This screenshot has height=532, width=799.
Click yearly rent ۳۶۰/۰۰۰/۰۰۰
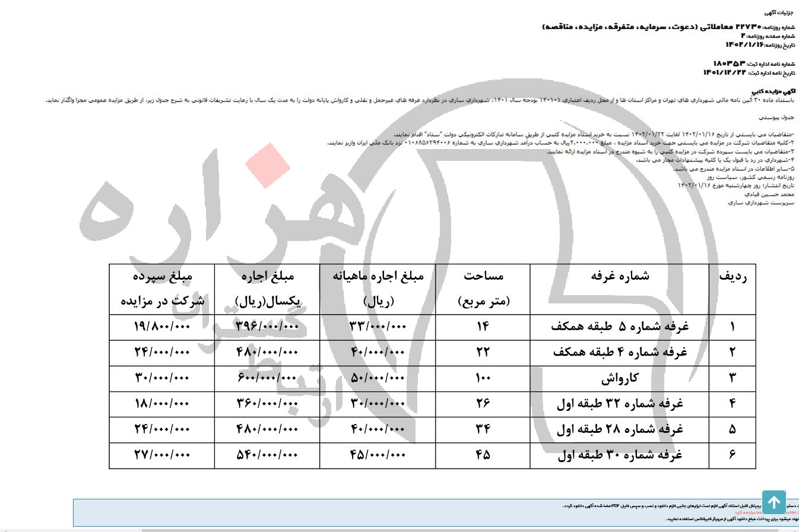tap(267, 404)
